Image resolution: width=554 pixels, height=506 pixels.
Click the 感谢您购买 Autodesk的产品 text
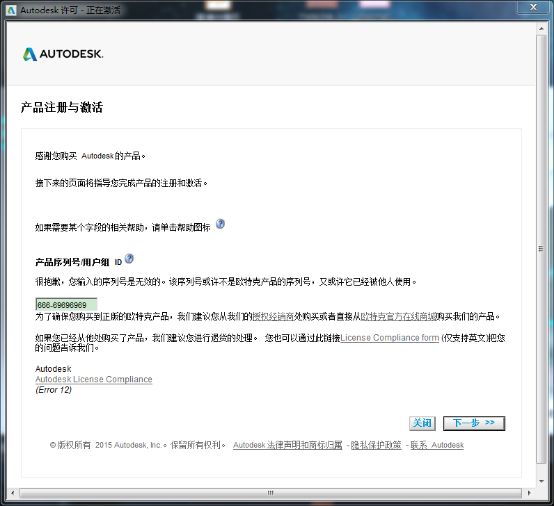coord(90,156)
